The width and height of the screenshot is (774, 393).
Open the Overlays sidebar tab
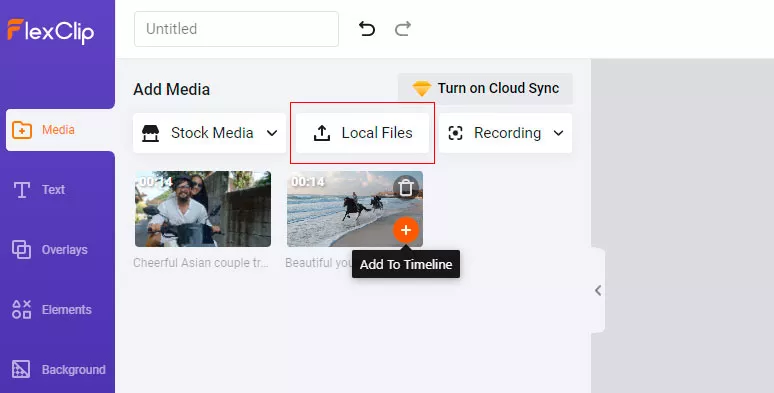(50, 250)
